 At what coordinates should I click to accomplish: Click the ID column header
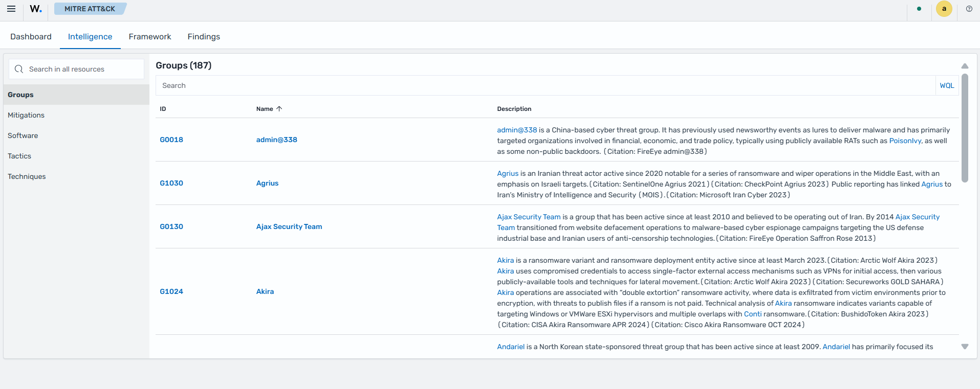163,109
